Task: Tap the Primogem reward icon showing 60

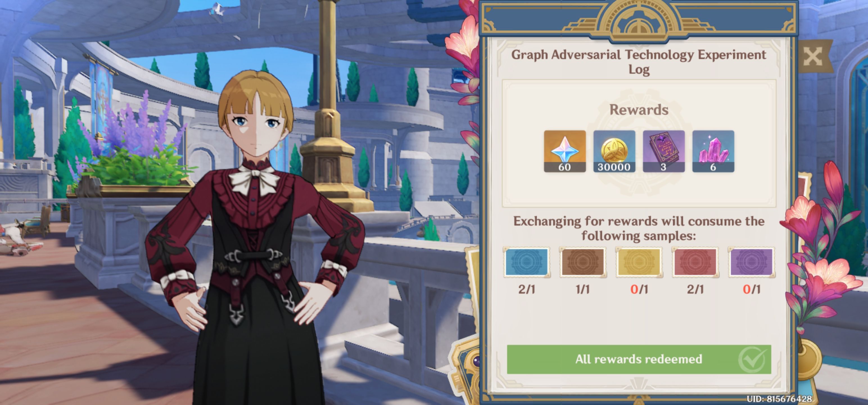Action: (x=565, y=151)
